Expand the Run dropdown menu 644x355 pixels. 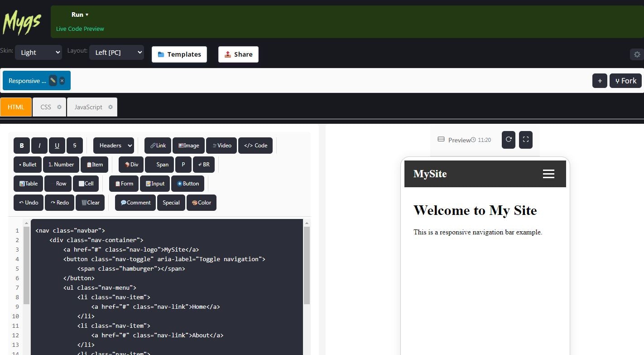coord(80,15)
